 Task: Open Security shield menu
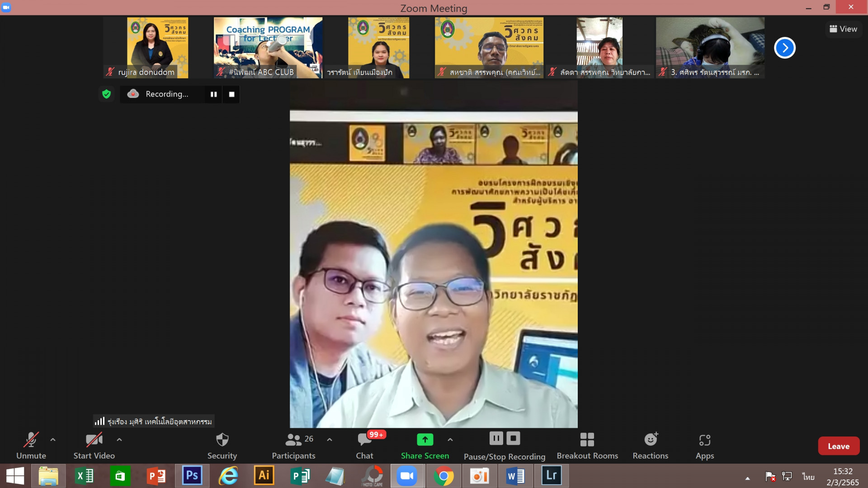coord(222,446)
